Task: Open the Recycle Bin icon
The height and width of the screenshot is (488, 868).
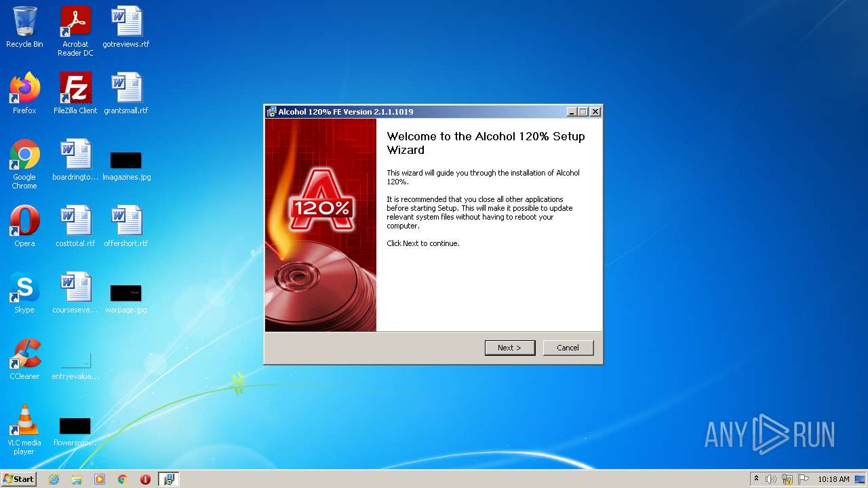Action: click(x=24, y=28)
